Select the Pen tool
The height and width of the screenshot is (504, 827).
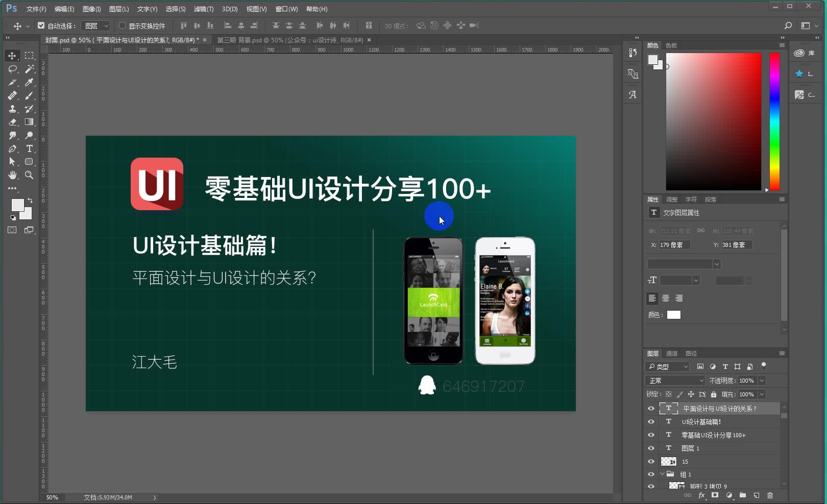pyautogui.click(x=12, y=148)
